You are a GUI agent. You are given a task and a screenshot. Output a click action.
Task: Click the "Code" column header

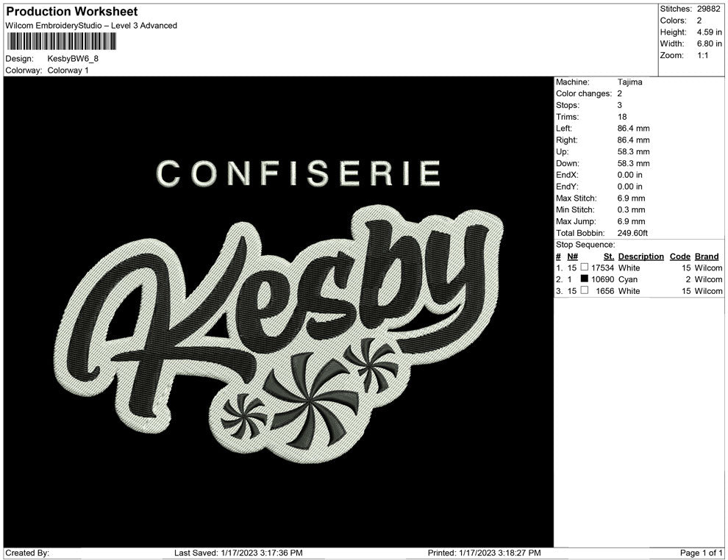(679, 256)
